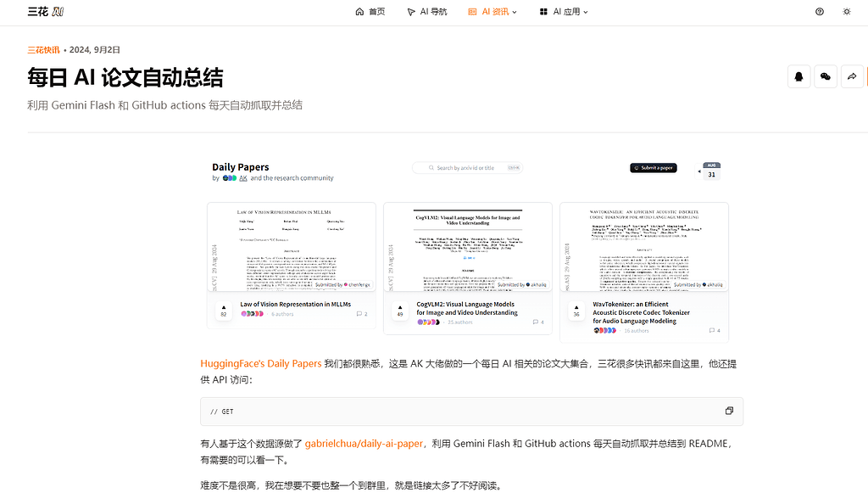Click the subtitle about Gemini Flash and GitHub actions
Image resolution: width=868 pixels, height=504 pixels.
pyautogui.click(x=165, y=105)
